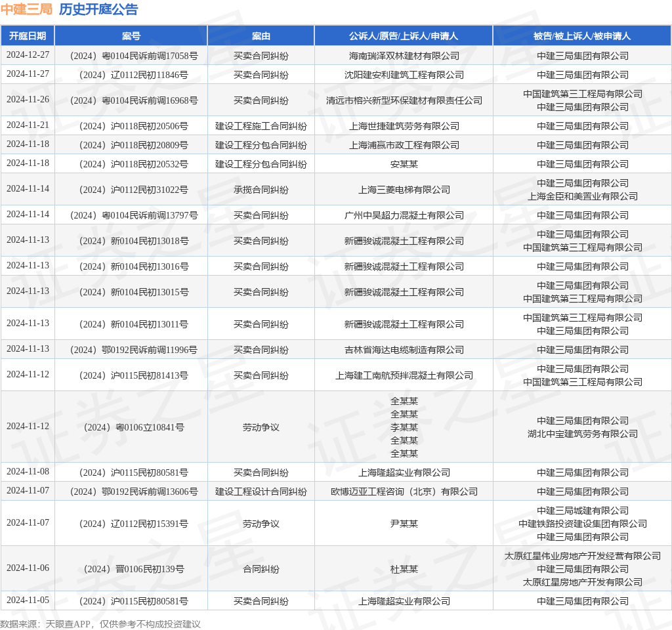Select plaintiff 杜某某

(404, 569)
